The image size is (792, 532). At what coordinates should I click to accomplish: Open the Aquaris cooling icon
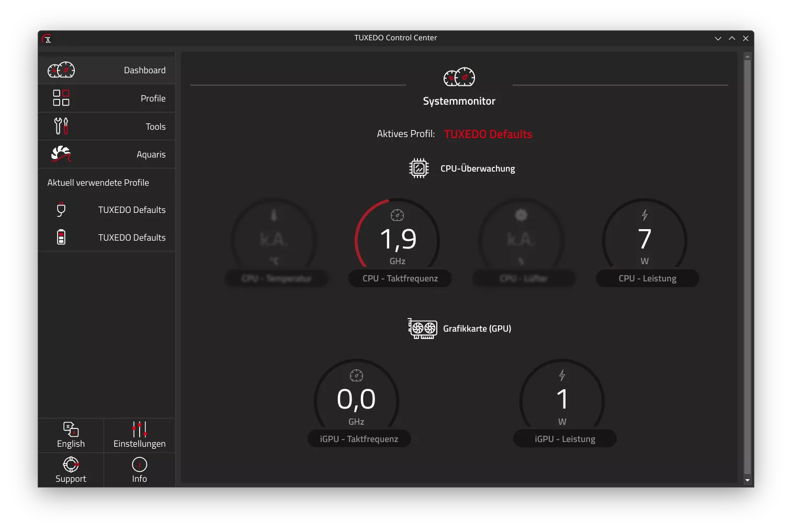pos(61,154)
